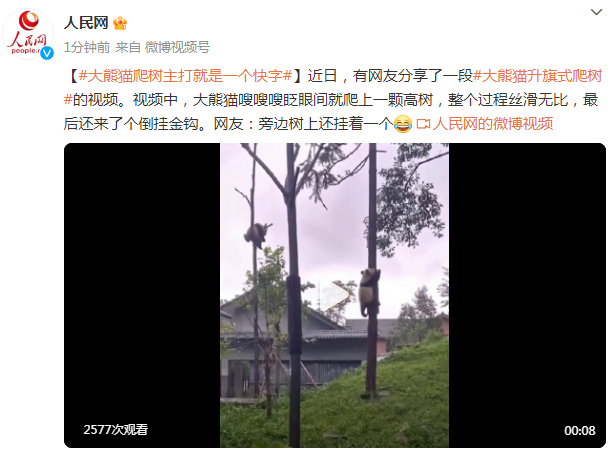Click the 2577次观看 view count
Image resolution: width=613 pixels, height=456 pixels.
[115, 429]
